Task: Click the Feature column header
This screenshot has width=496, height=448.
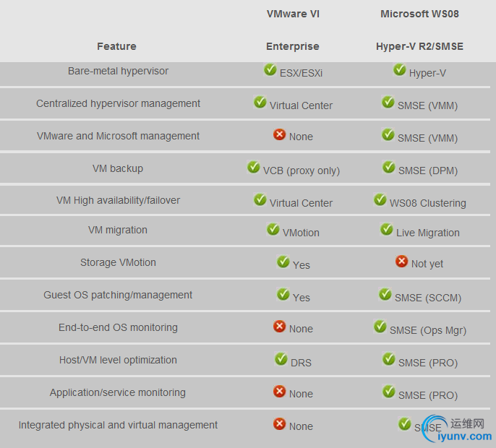Action: pos(116,46)
